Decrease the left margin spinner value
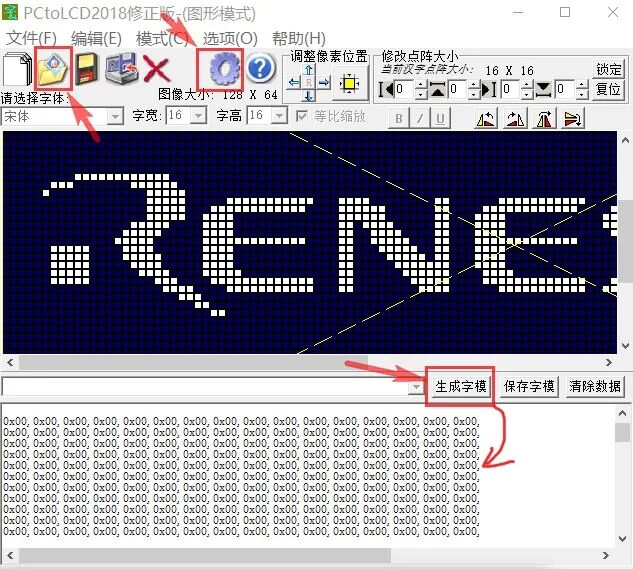This screenshot has height=569, width=633. click(421, 94)
